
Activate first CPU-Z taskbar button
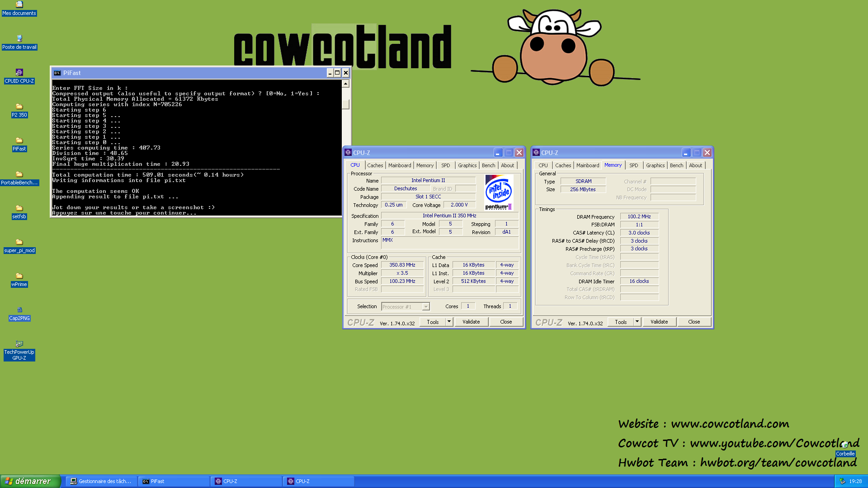pyautogui.click(x=246, y=481)
